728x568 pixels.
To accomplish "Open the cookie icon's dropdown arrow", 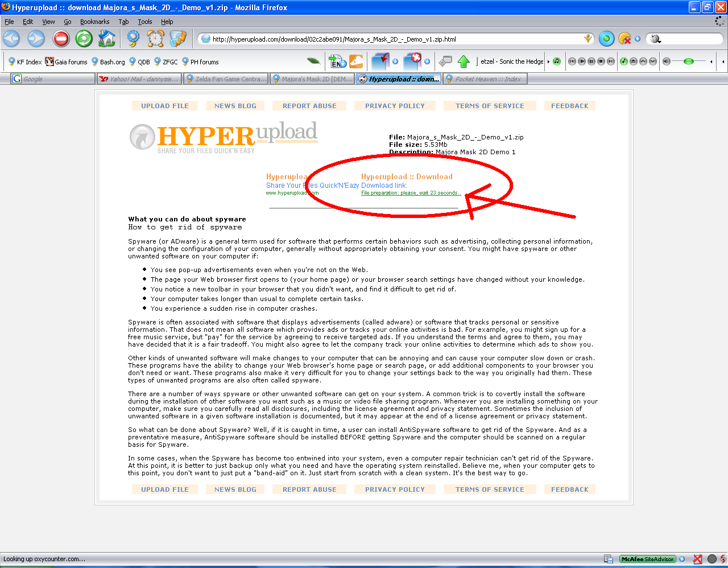I will (x=638, y=39).
